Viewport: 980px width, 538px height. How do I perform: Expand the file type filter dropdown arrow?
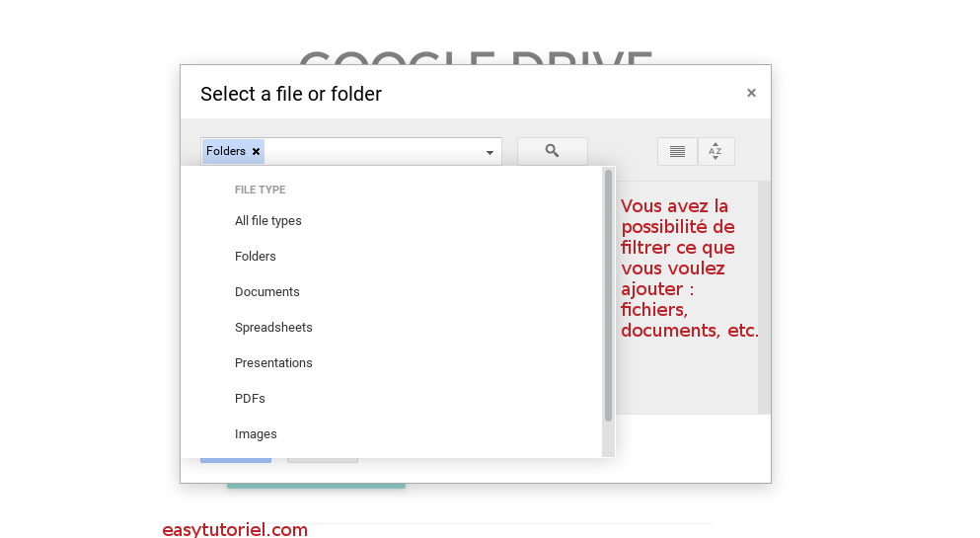[x=490, y=152]
